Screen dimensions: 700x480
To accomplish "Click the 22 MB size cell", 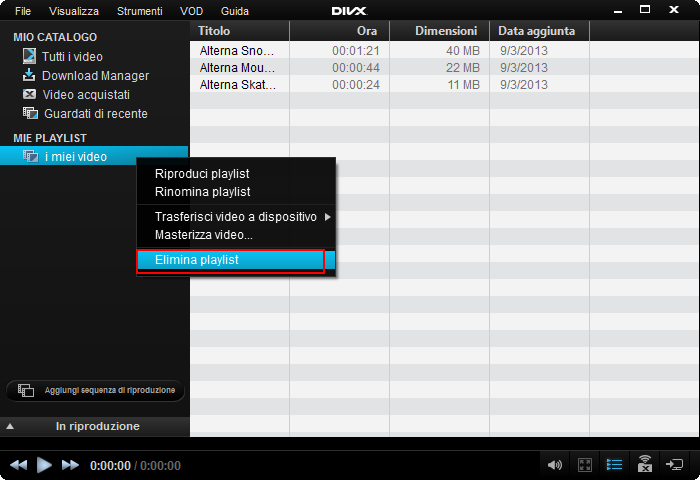I will coord(463,67).
